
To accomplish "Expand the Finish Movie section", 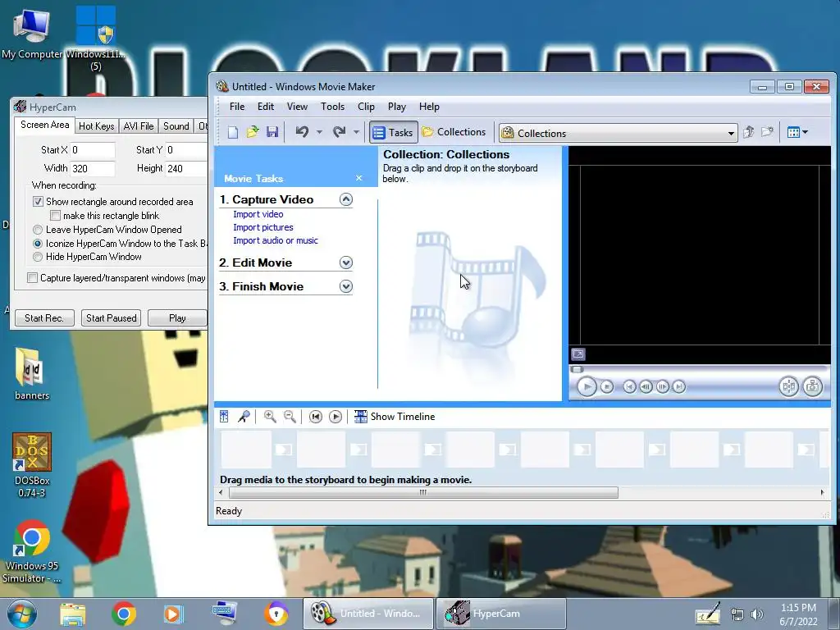I will pyautogui.click(x=346, y=286).
